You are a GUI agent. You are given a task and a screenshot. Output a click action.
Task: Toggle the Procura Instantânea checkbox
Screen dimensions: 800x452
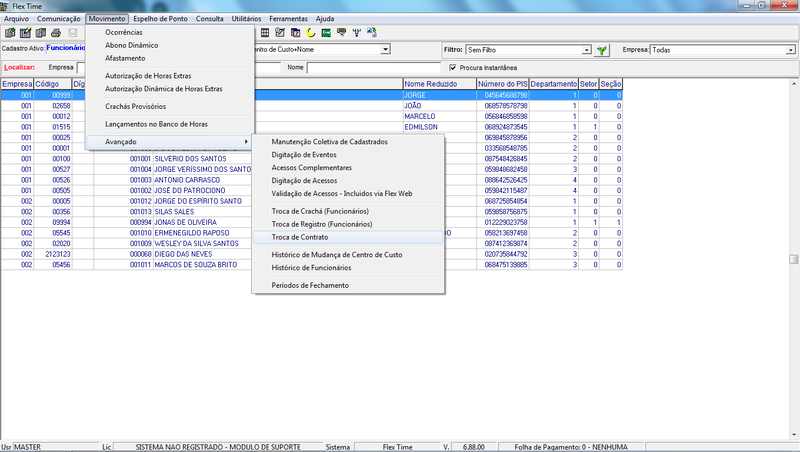453,67
